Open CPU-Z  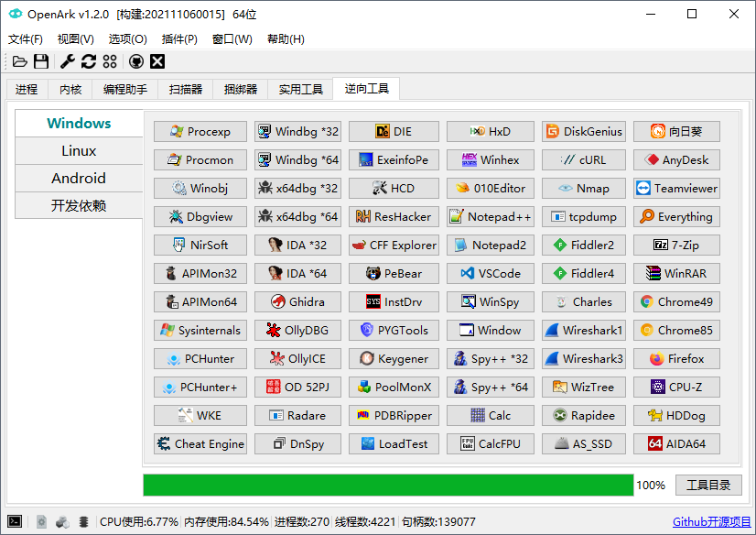[677, 388]
